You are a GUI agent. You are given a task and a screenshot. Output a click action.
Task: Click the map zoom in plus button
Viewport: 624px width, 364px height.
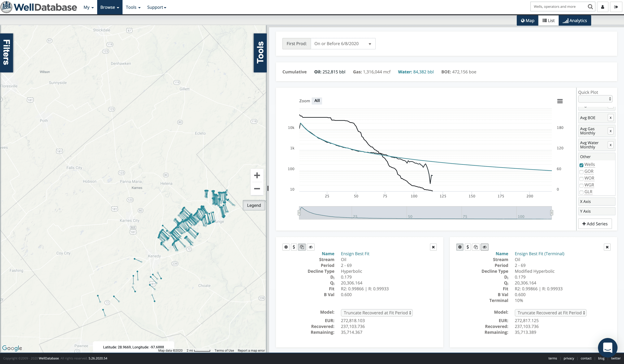(257, 176)
